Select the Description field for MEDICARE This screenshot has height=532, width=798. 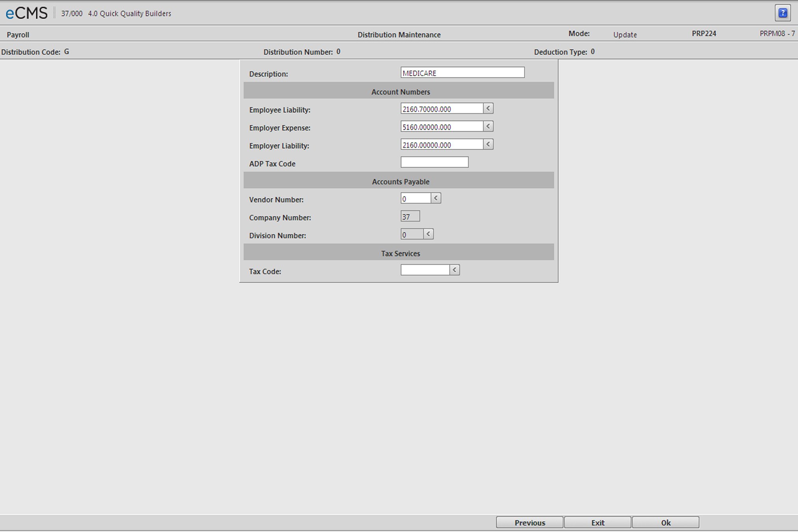click(x=463, y=73)
